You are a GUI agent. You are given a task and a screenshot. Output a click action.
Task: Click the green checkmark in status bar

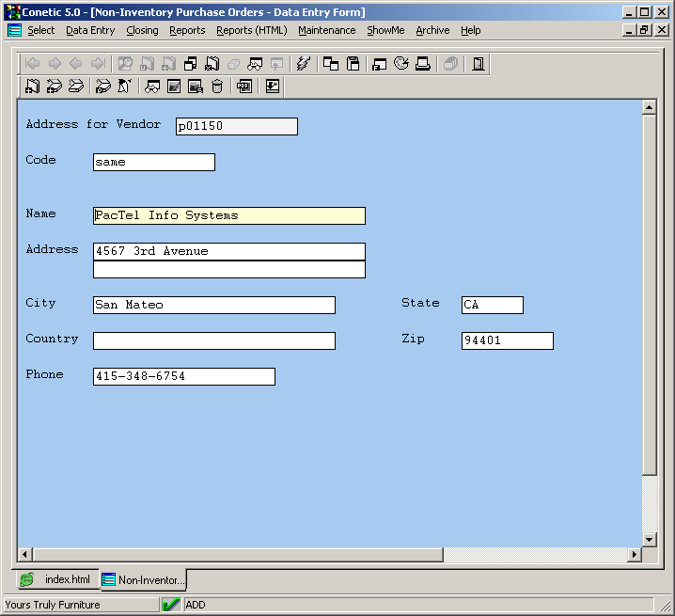(x=171, y=605)
